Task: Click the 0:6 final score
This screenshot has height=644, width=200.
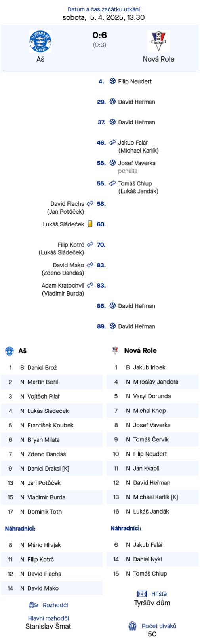Action: pos(99,35)
